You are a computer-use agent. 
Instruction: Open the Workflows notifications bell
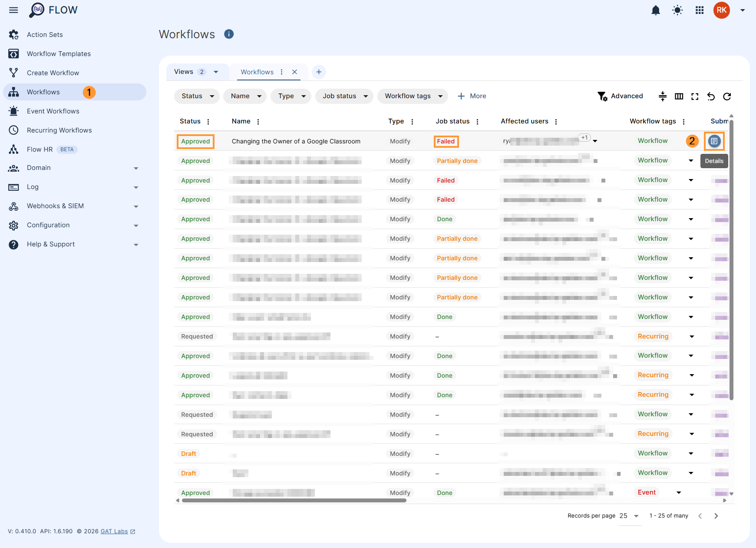656,10
